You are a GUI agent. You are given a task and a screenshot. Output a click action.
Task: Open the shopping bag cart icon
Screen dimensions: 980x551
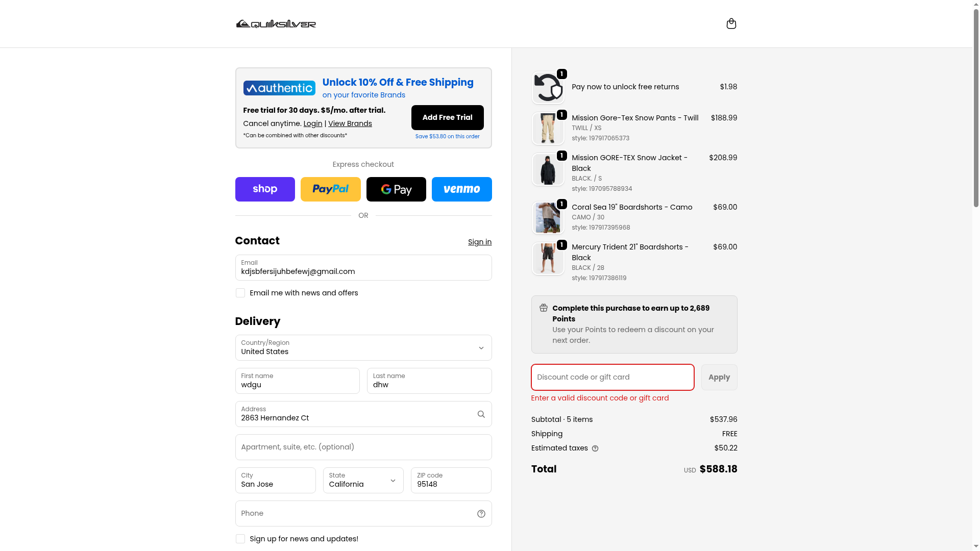pyautogui.click(x=731, y=24)
